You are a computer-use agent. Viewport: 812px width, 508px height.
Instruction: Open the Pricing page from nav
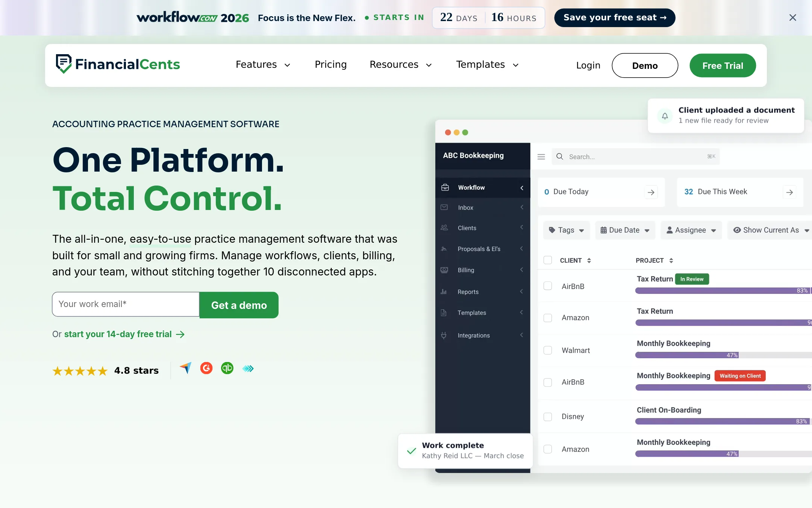click(x=330, y=65)
